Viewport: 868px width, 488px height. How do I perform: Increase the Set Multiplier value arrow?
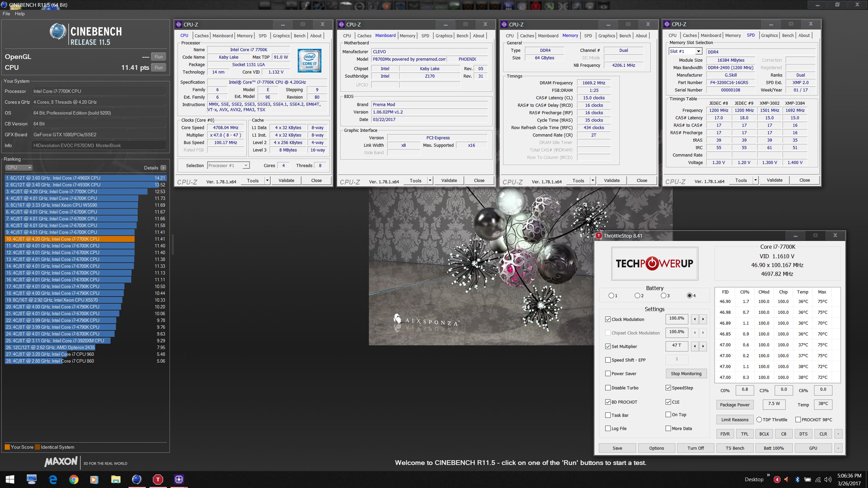coord(703,346)
